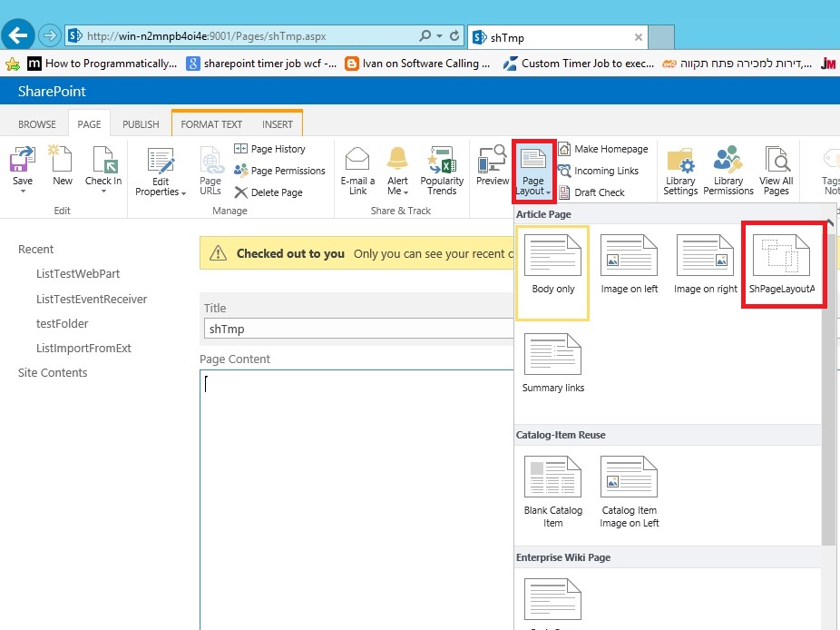Open the Page Layout dropdown
840x630 pixels.
[533, 172]
